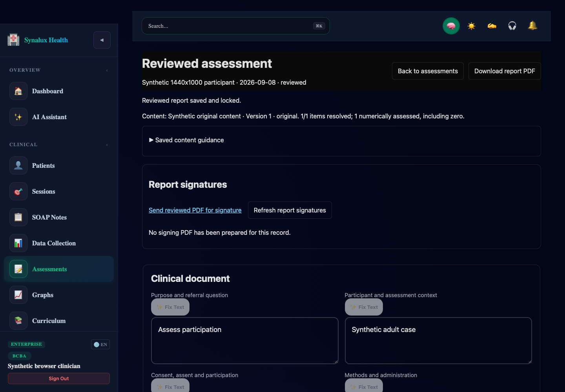
Task: Toggle light mode with the sun icon
Action: tap(472, 26)
